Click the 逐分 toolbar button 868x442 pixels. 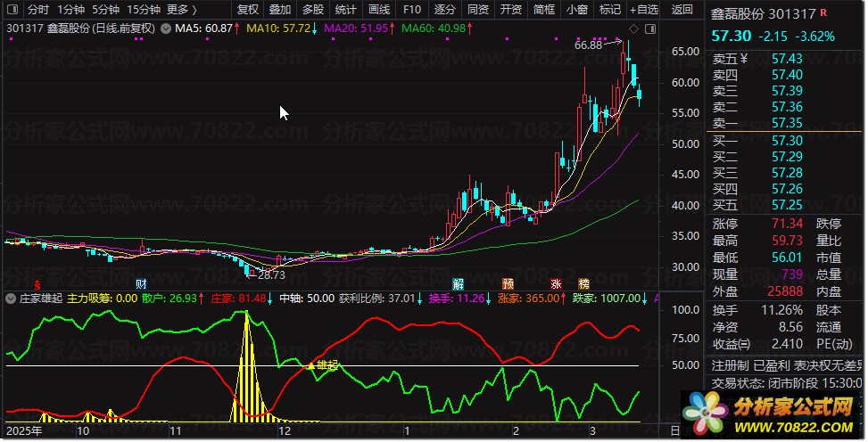tap(444, 10)
